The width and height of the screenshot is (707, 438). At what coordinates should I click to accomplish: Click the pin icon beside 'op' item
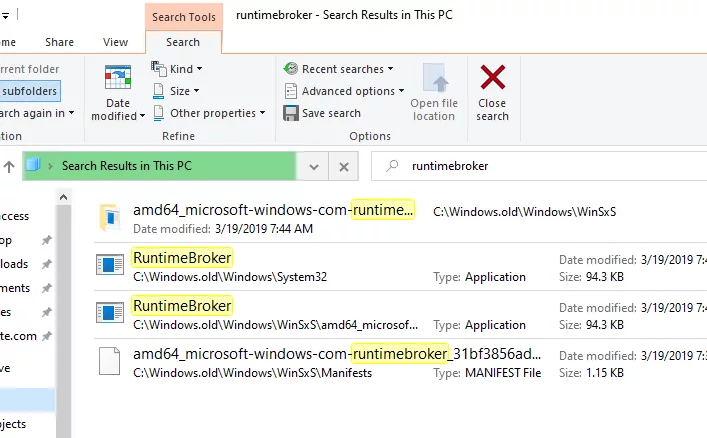pyautogui.click(x=46, y=240)
